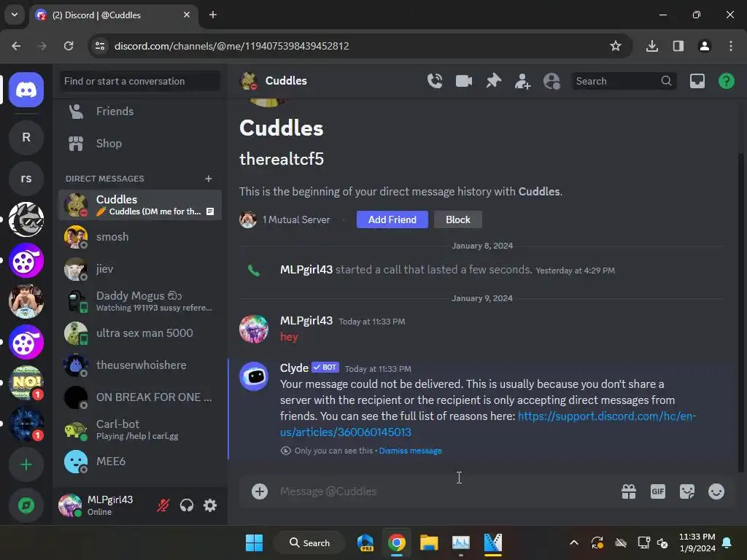The width and height of the screenshot is (747, 560).
Task: Open Discord support article link
Action: [488, 424]
